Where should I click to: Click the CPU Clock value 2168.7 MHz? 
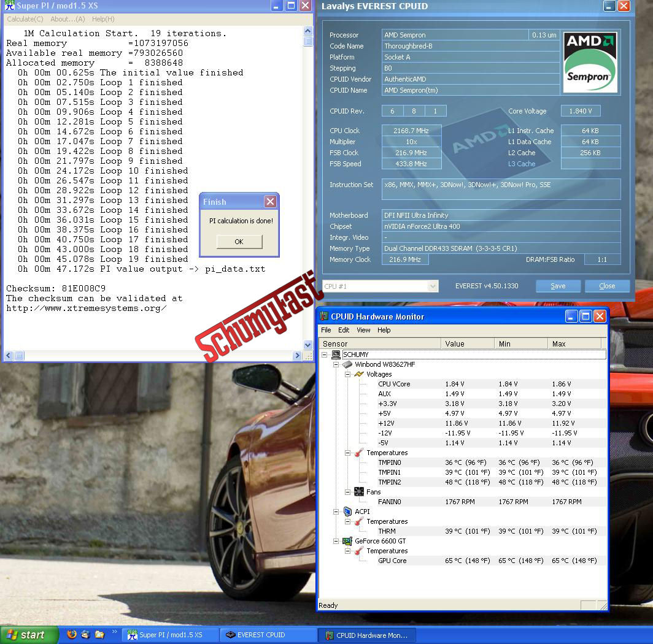411,131
